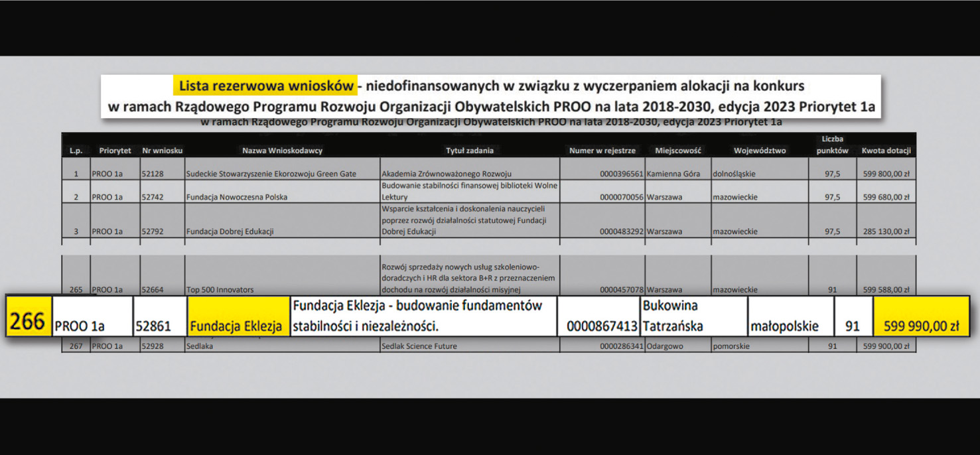This screenshot has width=980, height=455.
Task: Click the 'Miejscowość' column header
Action: click(x=678, y=151)
